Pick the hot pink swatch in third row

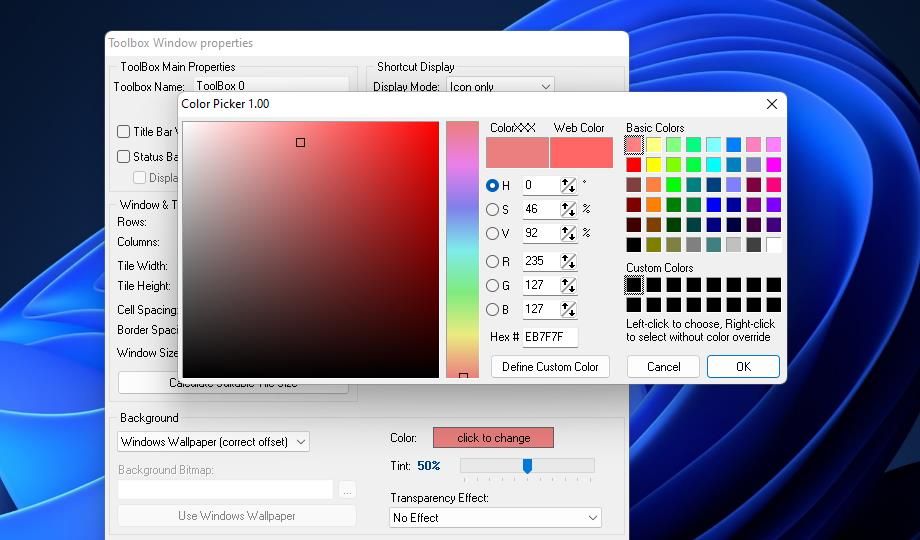click(773, 185)
